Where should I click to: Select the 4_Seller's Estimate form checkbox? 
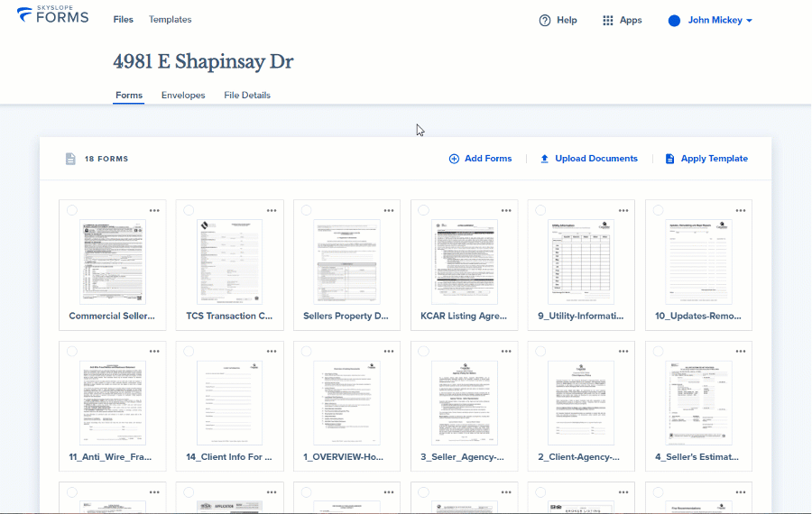point(659,352)
